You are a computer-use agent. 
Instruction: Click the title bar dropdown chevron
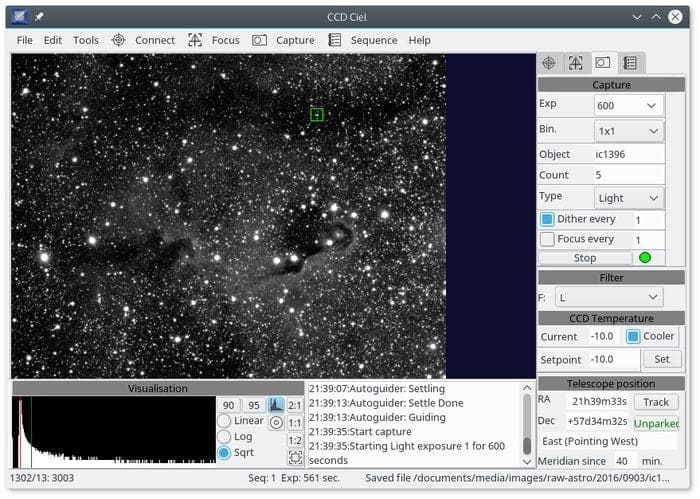click(x=637, y=17)
